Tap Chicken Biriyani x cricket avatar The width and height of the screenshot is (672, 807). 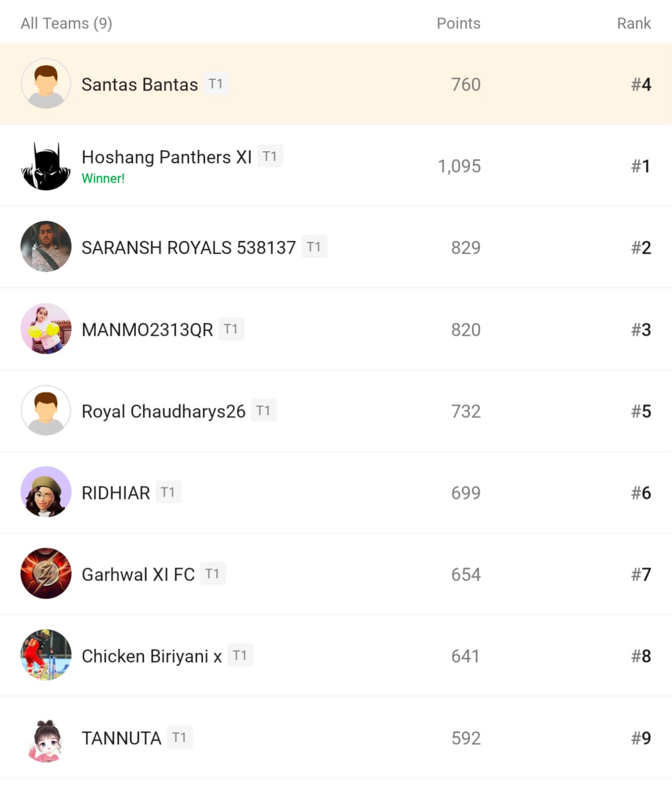click(x=46, y=655)
